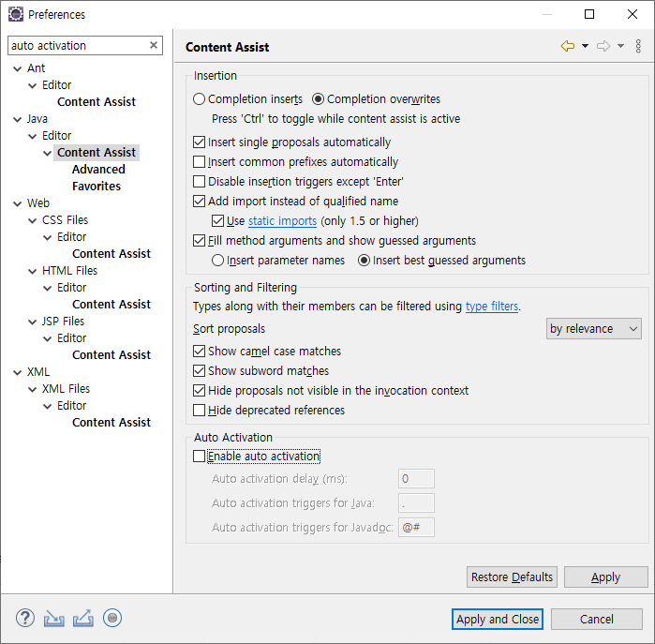
Task: Click the Oomph preference recorder icon
Action: [x=112, y=618]
